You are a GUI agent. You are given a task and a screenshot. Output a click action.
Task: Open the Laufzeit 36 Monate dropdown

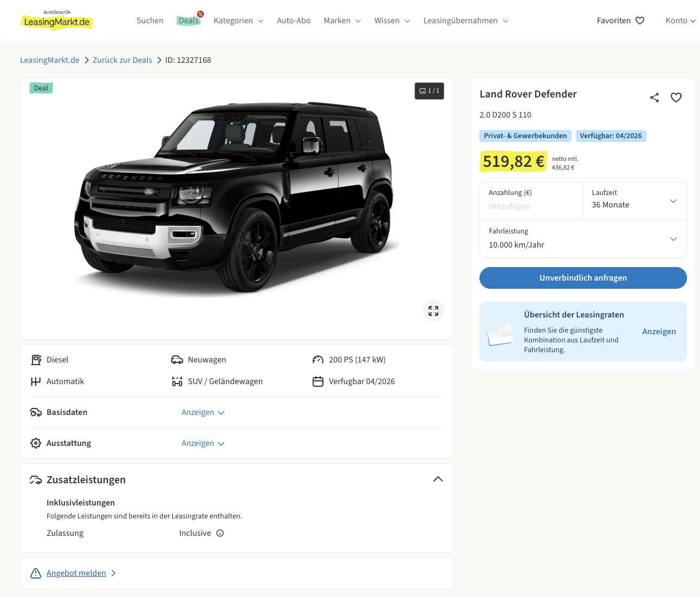634,200
